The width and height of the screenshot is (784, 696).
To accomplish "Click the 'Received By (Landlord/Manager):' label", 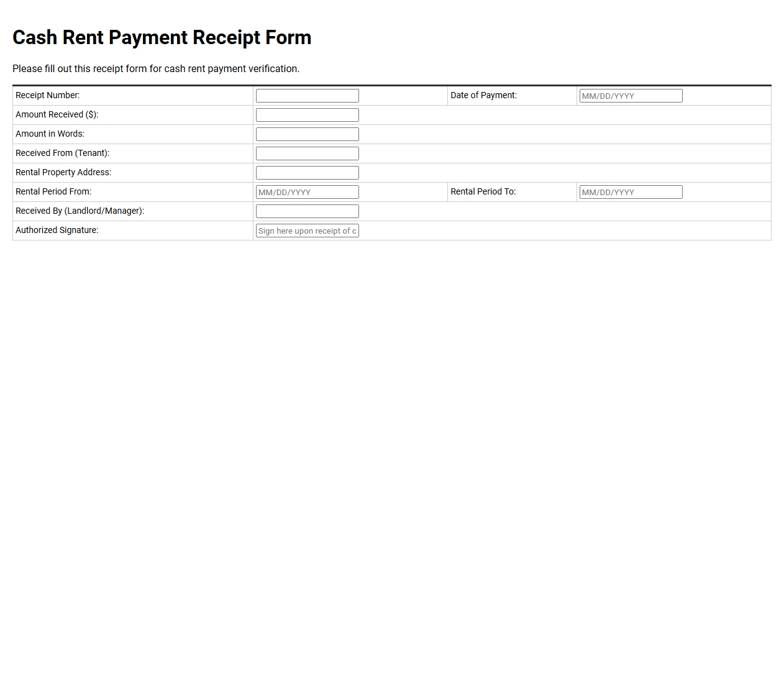I will click(80, 211).
